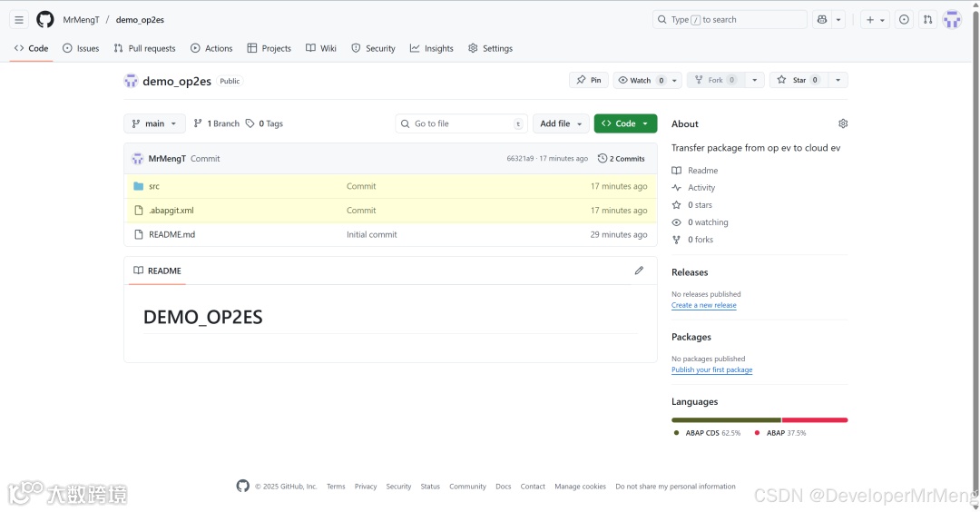Open the src folder
Image resolution: width=980 pixels, height=512 pixels.
(153, 186)
